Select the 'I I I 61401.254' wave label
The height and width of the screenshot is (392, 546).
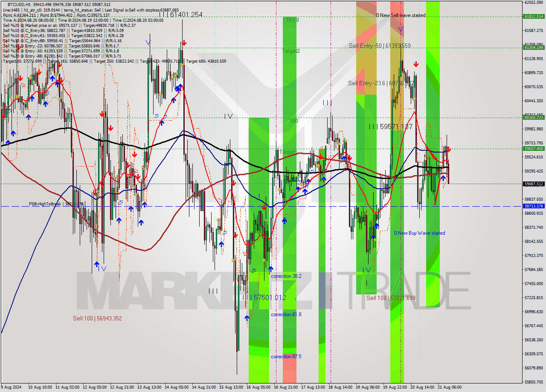pyautogui.click(x=180, y=14)
